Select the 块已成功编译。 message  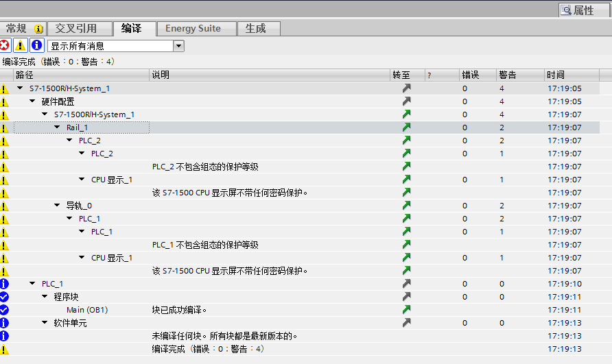(179, 310)
